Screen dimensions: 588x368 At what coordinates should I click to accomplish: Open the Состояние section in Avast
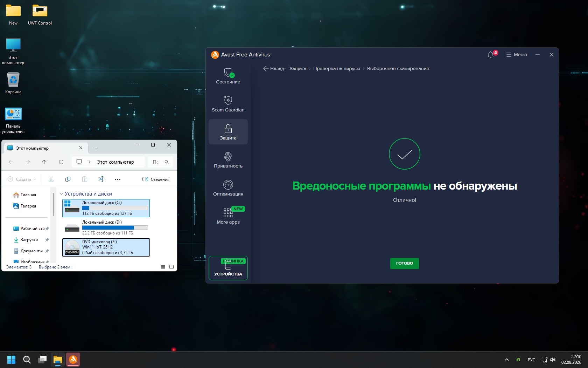click(x=228, y=76)
